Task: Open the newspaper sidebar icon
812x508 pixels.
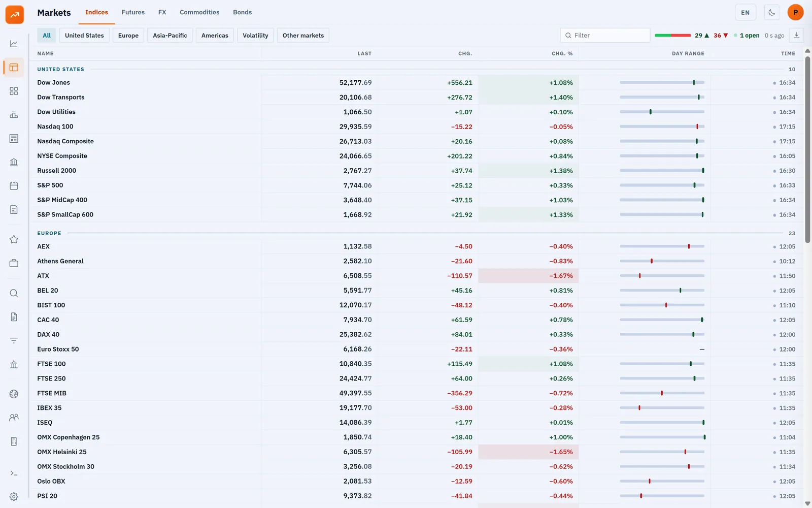Action: click(14, 139)
